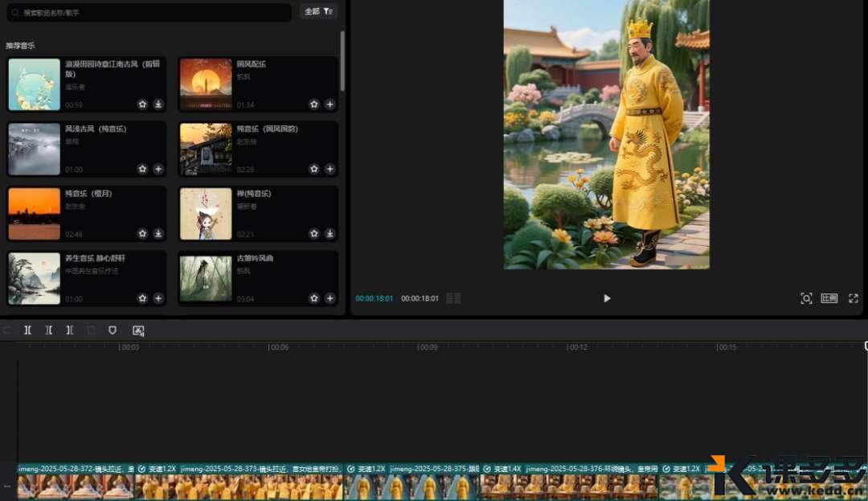Star the 风流古风（纯音乐） track
This screenshot has height=501, width=868.
click(x=142, y=169)
